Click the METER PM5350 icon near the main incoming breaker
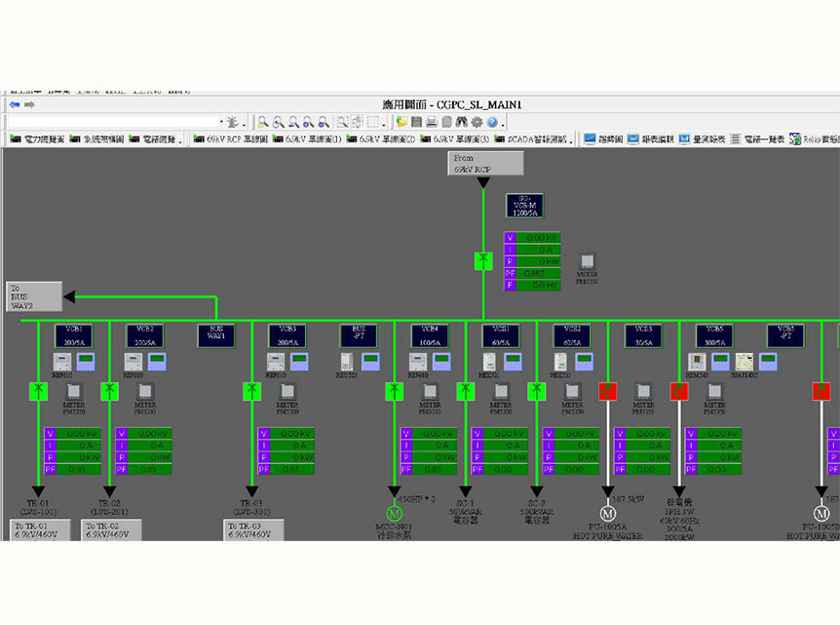 (x=588, y=262)
